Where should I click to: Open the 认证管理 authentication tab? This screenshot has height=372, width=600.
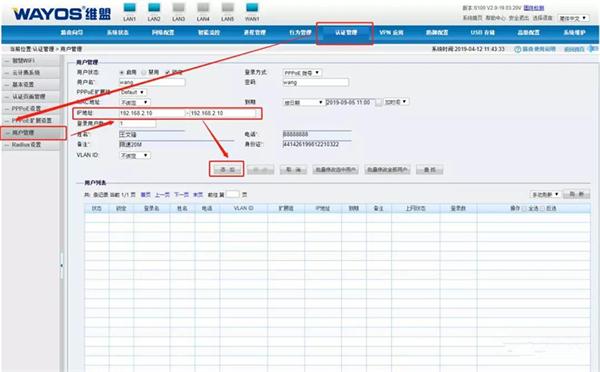click(345, 33)
